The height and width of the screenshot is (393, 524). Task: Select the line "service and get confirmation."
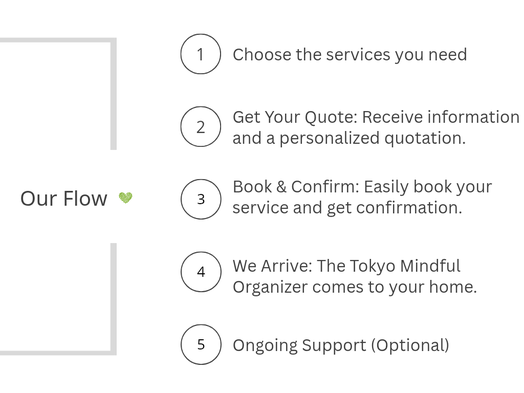(x=347, y=208)
